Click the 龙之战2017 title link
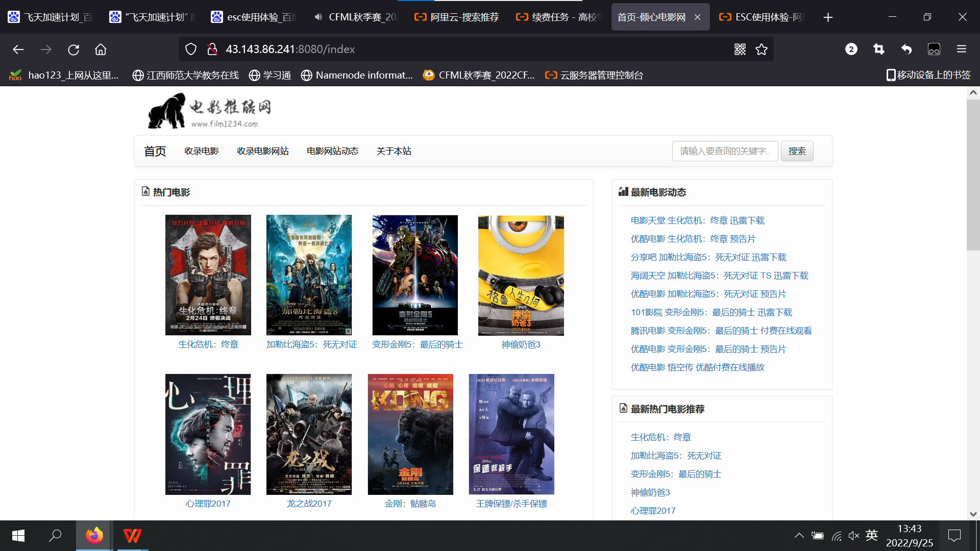The width and height of the screenshot is (980, 551). pos(309,504)
